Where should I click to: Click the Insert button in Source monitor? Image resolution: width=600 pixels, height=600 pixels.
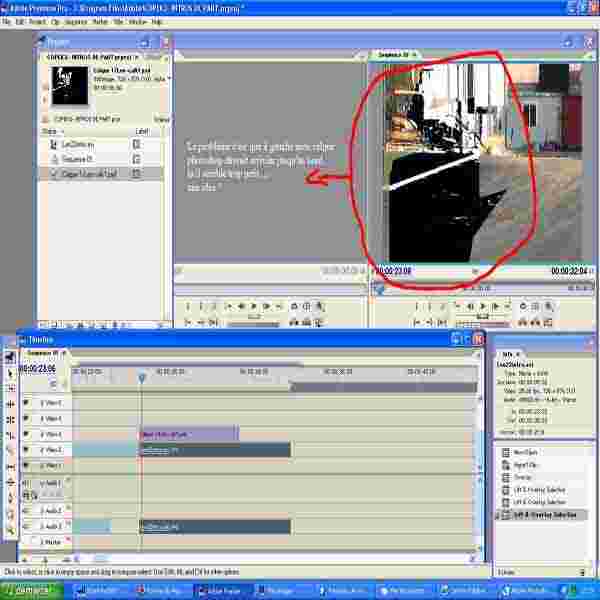click(293, 323)
